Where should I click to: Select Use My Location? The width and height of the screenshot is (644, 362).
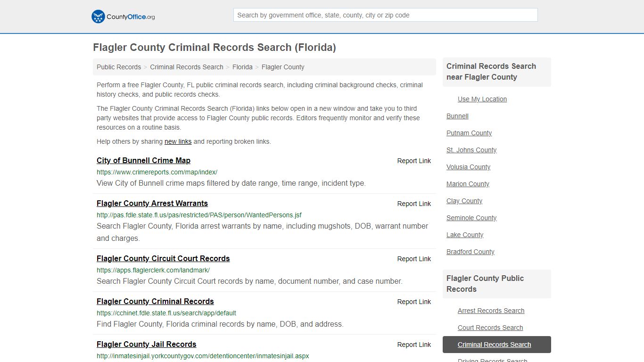tap(482, 99)
